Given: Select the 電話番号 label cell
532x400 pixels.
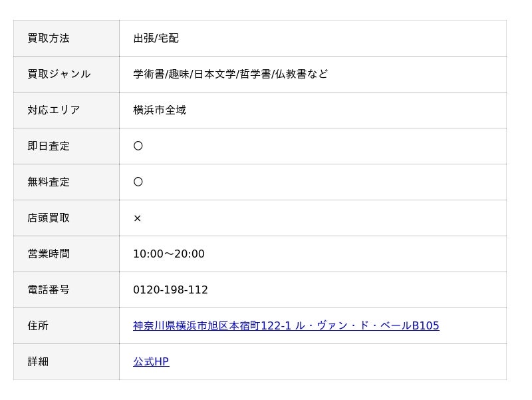Looking at the screenshot, I should pyautogui.click(x=66, y=290).
